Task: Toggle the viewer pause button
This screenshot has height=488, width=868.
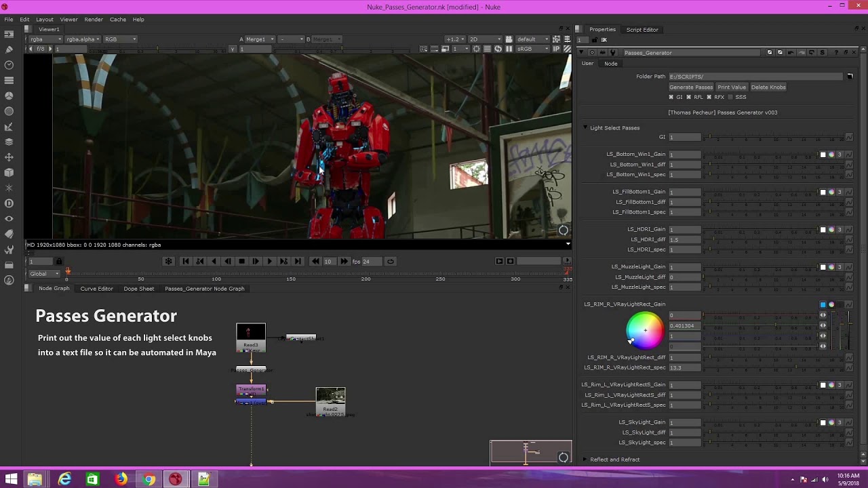Action: (509, 49)
